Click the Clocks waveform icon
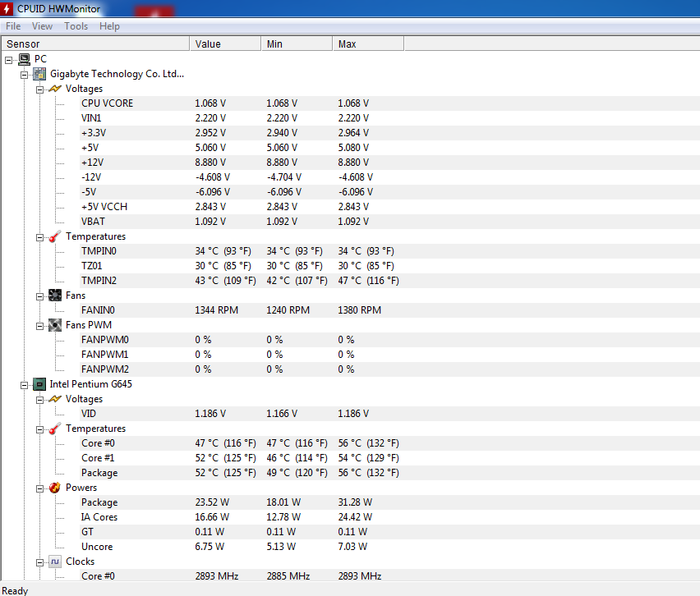The height and width of the screenshot is (596, 700). click(55, 562)
